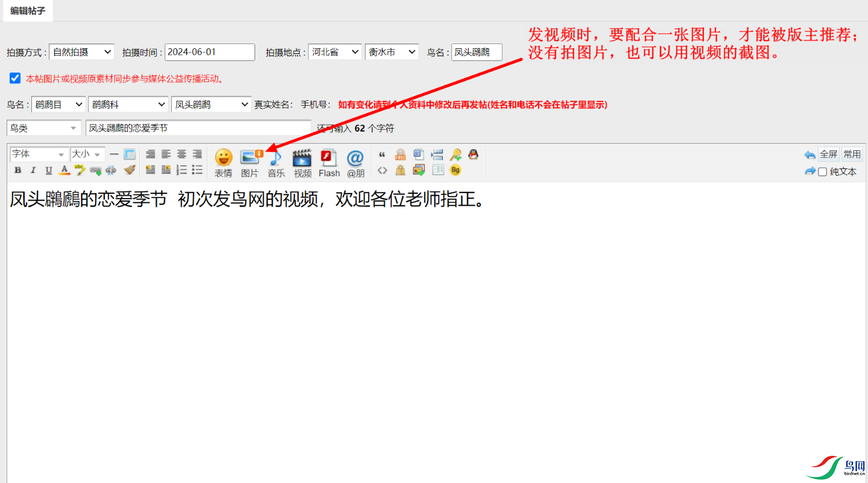Open the 衡水市 city dropdown
The width and height of the screenshot is (868, 483).
[391, 52]
